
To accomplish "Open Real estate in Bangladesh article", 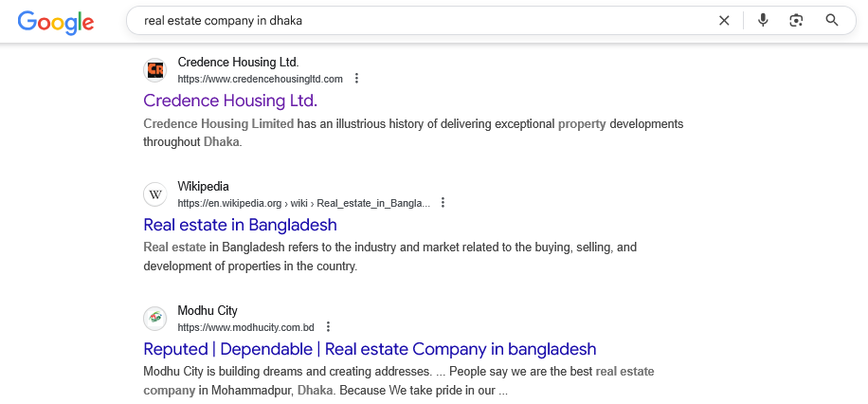I will pyautogui.click(x=240, y=225).
